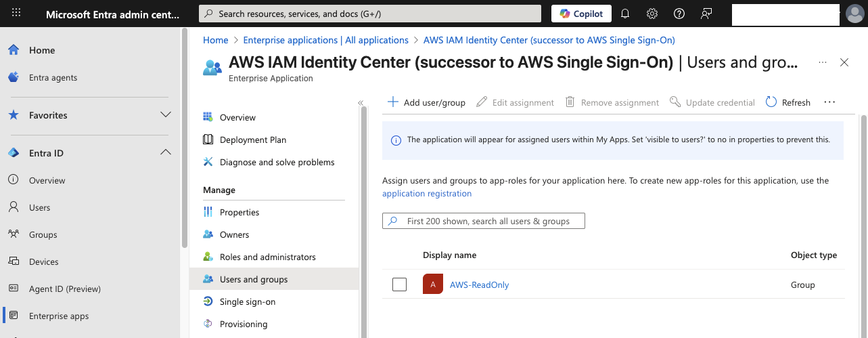
Task: Click AWS IAM Identity Center breadcrumb
Action: pos(549,40)
